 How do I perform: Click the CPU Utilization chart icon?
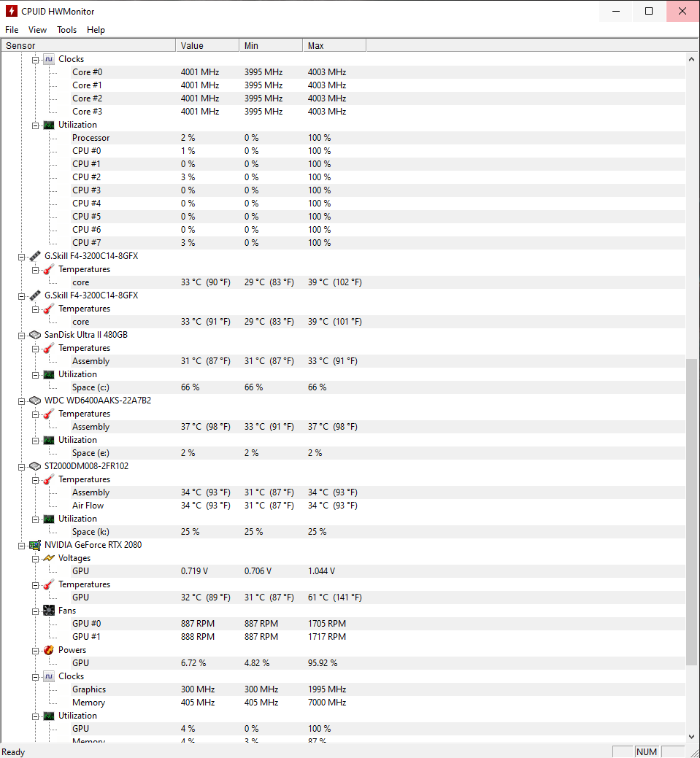tap(49, 125)
